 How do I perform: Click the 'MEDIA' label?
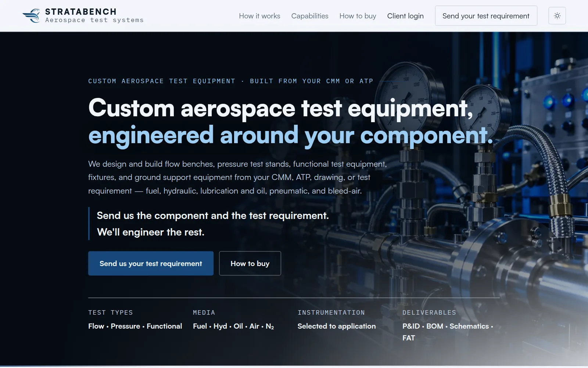[x=204, y=312]
